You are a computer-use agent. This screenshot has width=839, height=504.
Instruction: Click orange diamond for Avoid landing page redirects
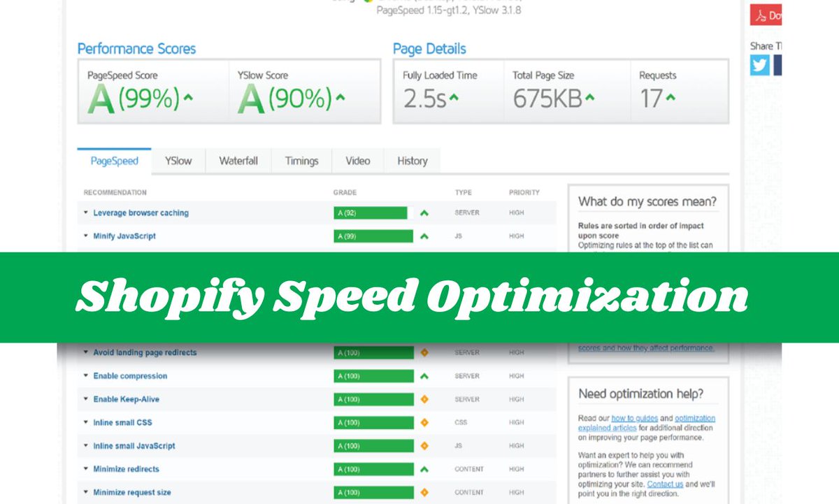point(424,353)
